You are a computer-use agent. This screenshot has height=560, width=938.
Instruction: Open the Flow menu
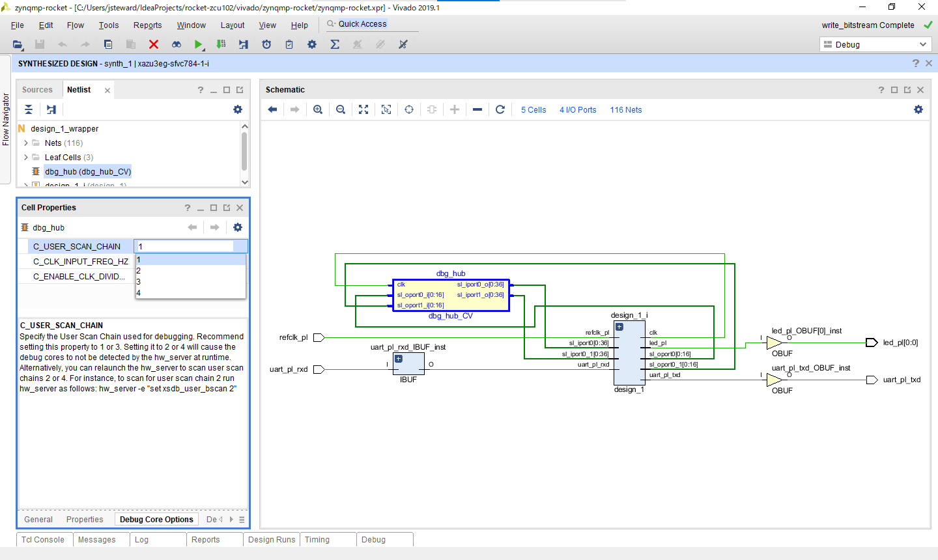pos(76,25)
